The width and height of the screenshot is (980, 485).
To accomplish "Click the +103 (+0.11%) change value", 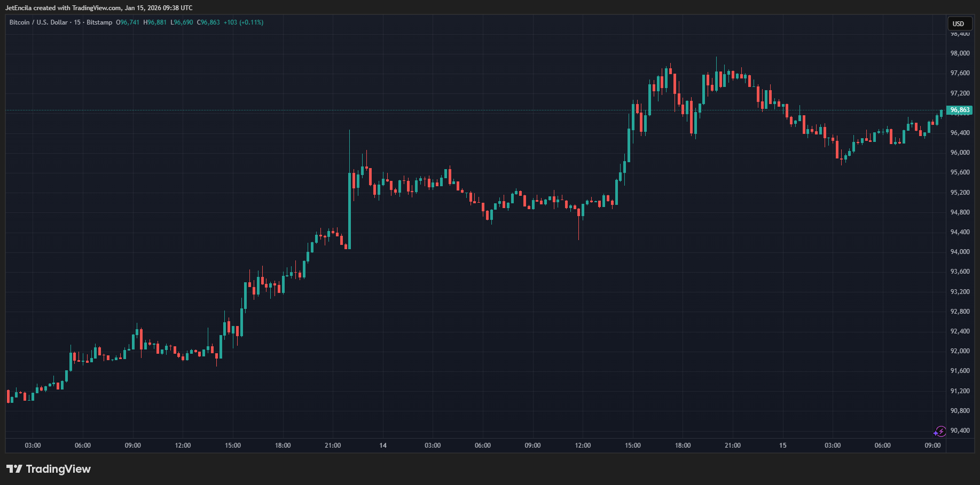I will pos(244,22).
